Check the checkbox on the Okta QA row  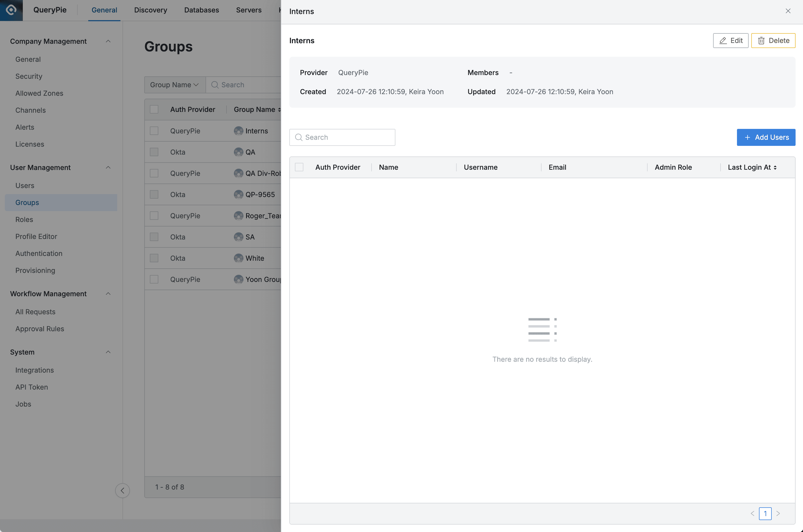coord(154,152)
